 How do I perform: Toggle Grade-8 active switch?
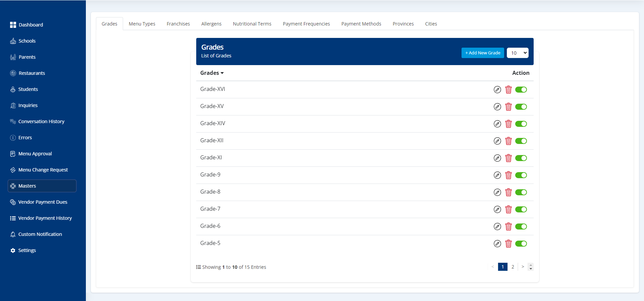521,192
